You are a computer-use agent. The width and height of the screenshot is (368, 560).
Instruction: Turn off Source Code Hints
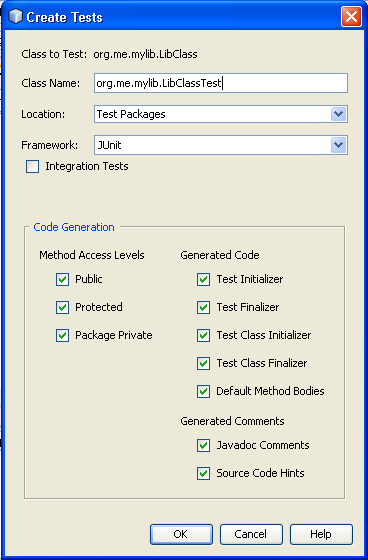click(204, 473)
